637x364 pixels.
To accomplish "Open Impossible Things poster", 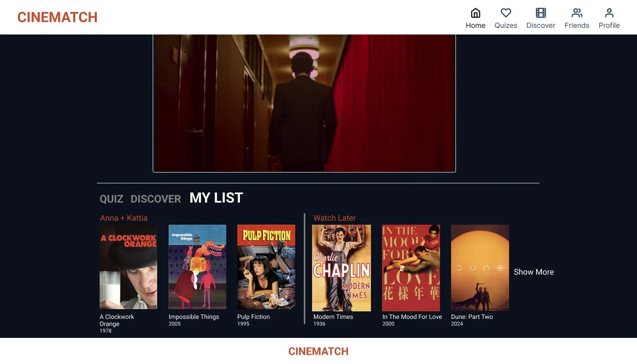I will pos(197,267).
